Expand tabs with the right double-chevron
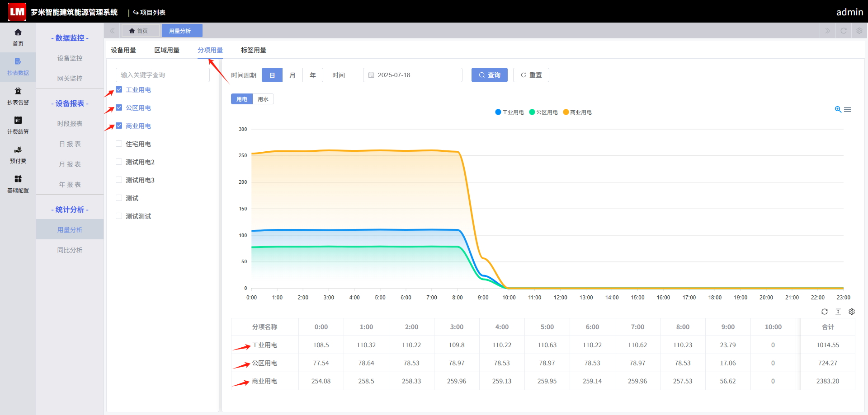The image size is (868, 415). point(828,31)
